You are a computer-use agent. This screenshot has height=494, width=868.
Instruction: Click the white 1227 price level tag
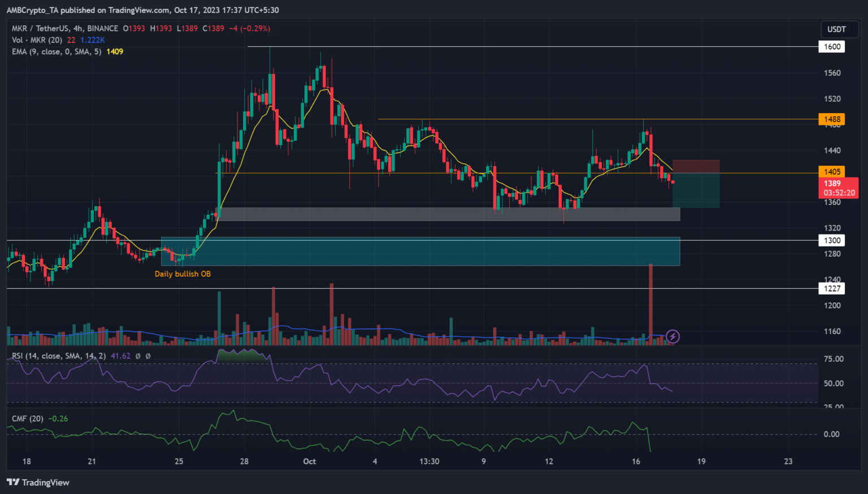tap(831, 289)
